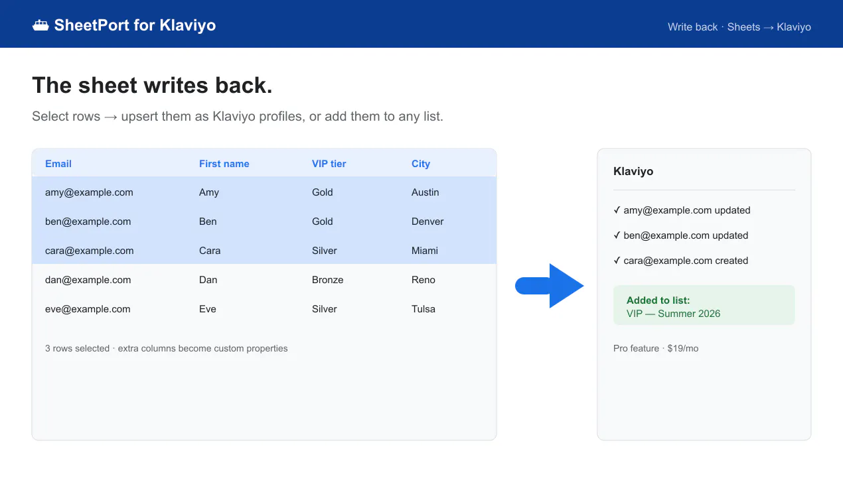Click the 'cara@example.com created' status line

click(x=681, y=261)
